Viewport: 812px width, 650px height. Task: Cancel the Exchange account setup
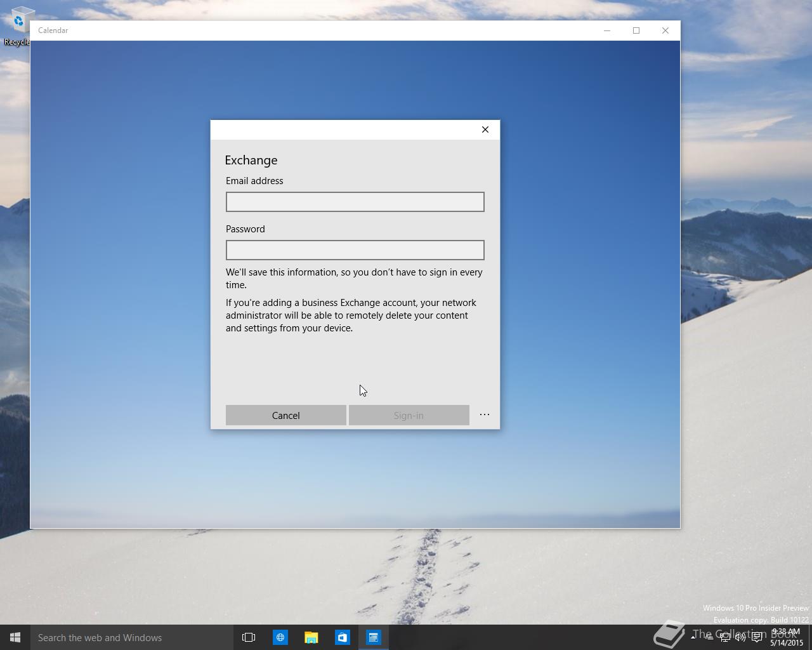point(286,415)
